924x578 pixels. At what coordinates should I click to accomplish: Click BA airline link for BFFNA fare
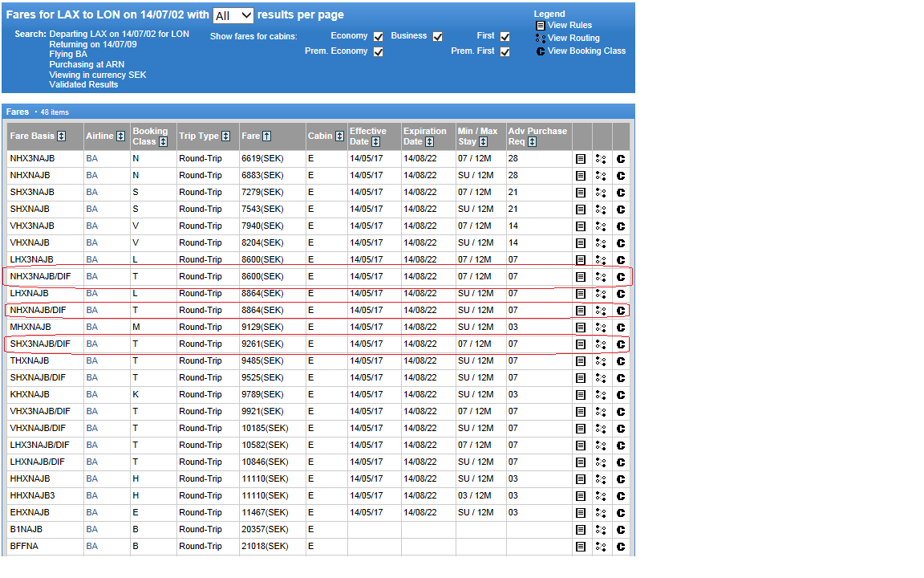(x=92, y=547)
